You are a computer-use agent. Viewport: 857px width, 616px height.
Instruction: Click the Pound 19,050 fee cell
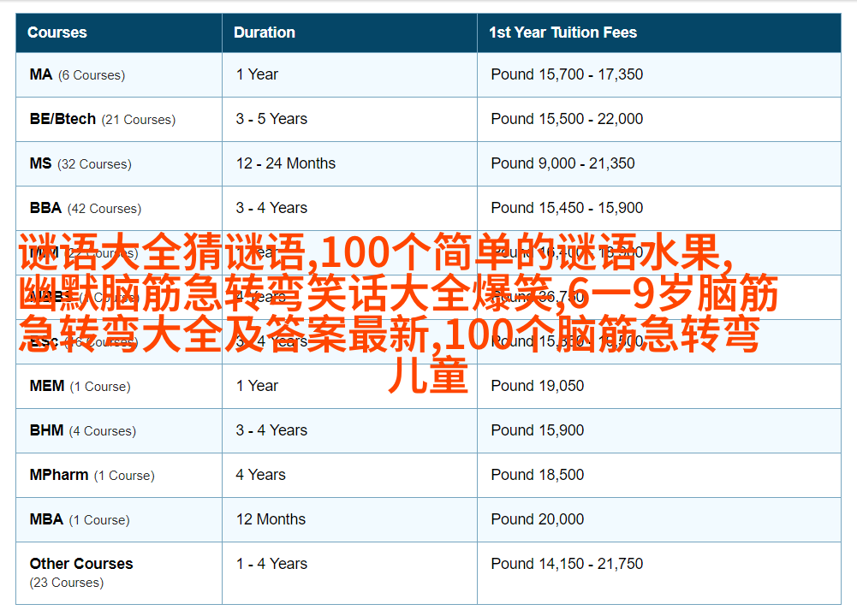[x=538, y=386]
